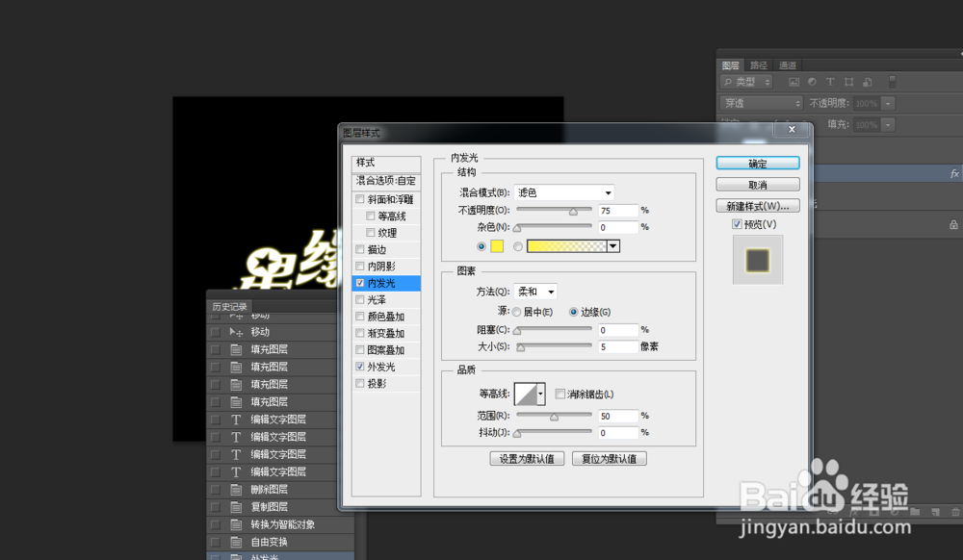Check the 消除锯齿 anti-alias option

pyautogui.click(x=560, y=393)
